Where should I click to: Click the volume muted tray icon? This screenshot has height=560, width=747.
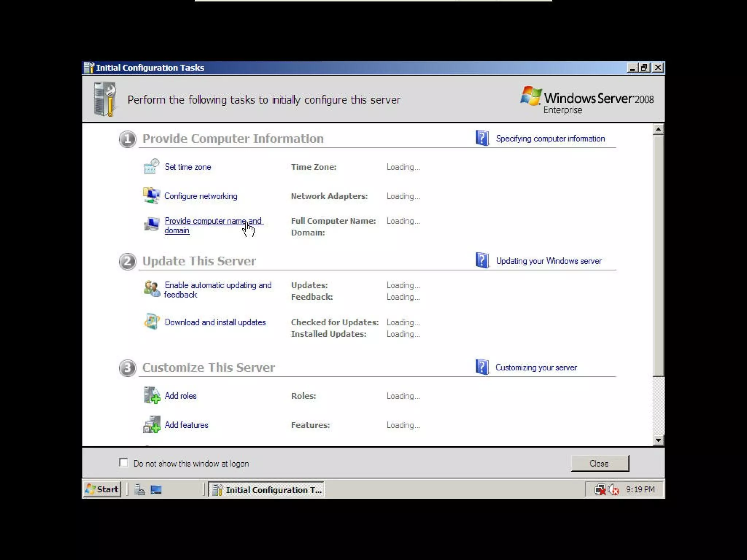click(614, 490)
